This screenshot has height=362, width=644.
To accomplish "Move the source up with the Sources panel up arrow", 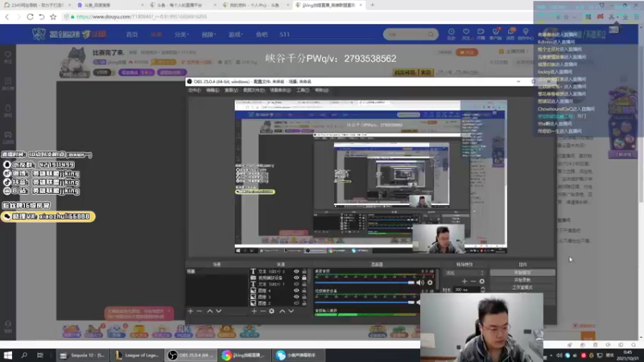I will pyautogui.click(x=283, y=311).
